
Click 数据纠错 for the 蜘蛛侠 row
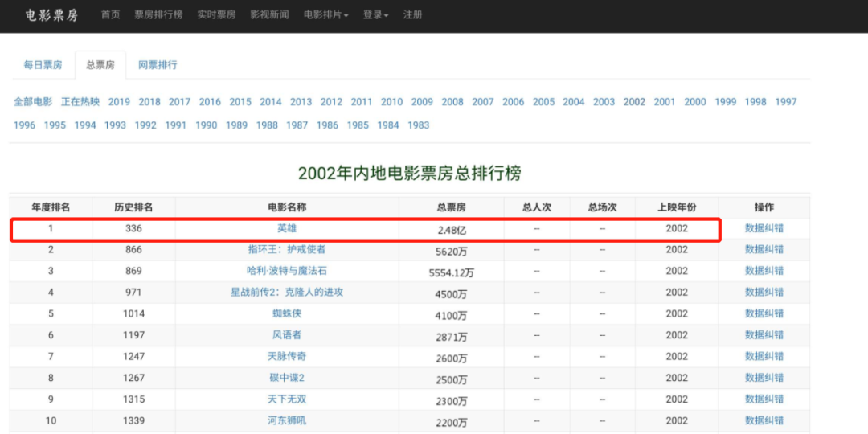click(x=764, y=313)
